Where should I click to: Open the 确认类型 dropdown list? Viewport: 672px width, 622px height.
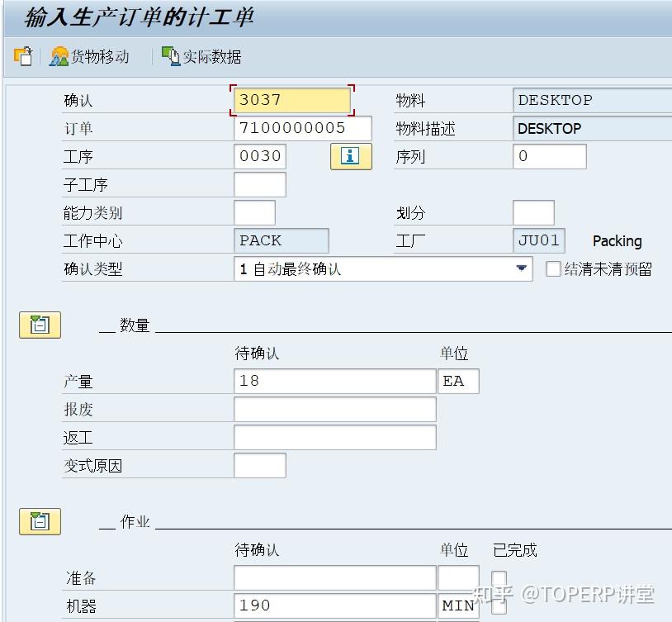pos(522,268)
